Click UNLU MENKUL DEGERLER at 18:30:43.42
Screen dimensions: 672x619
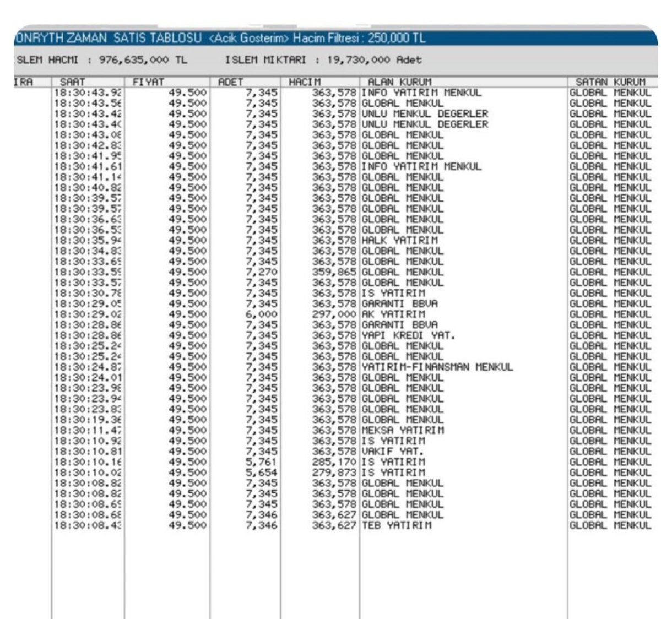[425, 113]
